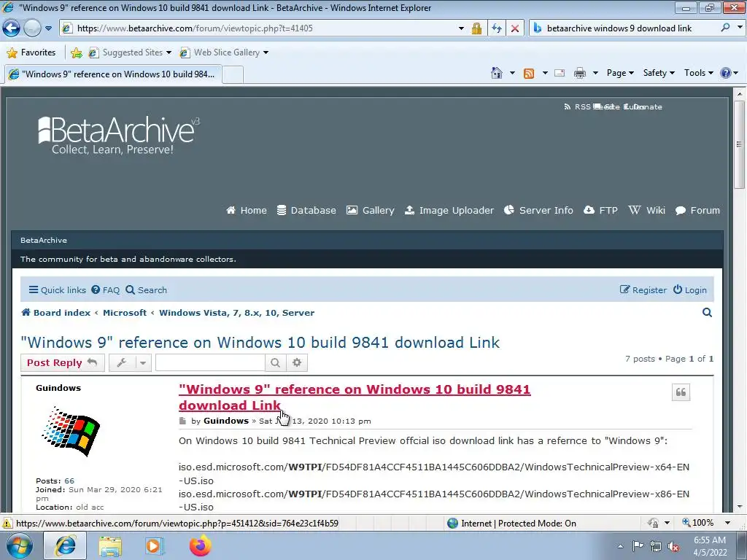Open the FAQ link
Viewport: 747px width, 560px height.
click(x=105, y=290)
